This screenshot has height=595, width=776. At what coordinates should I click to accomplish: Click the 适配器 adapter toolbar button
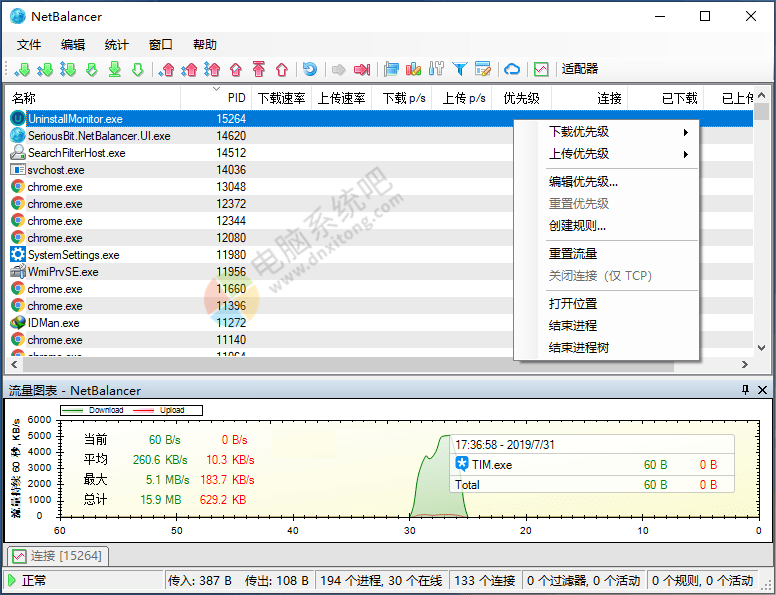tap(580, 69)
